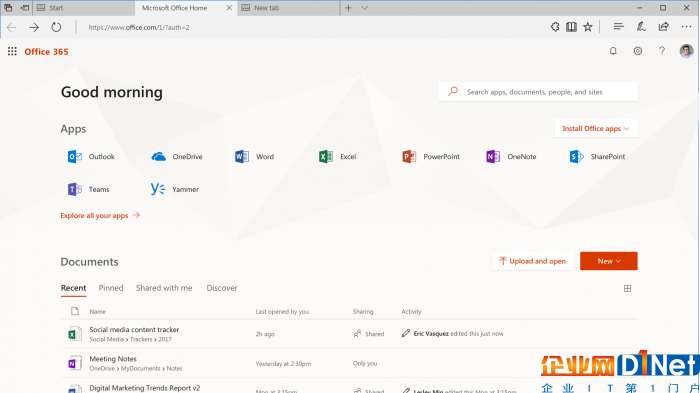The height and width of the screenshot is (393, 700).
Task: Refresh the current page
Action: click(56, 27)
